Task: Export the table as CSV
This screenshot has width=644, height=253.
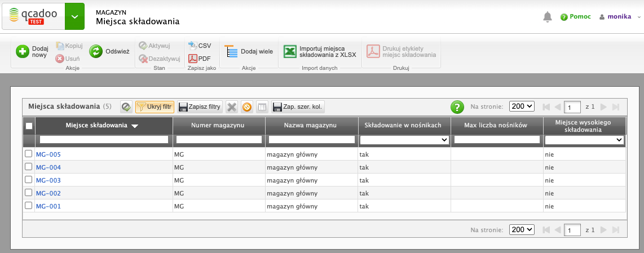Action: (x=200, y=45)
